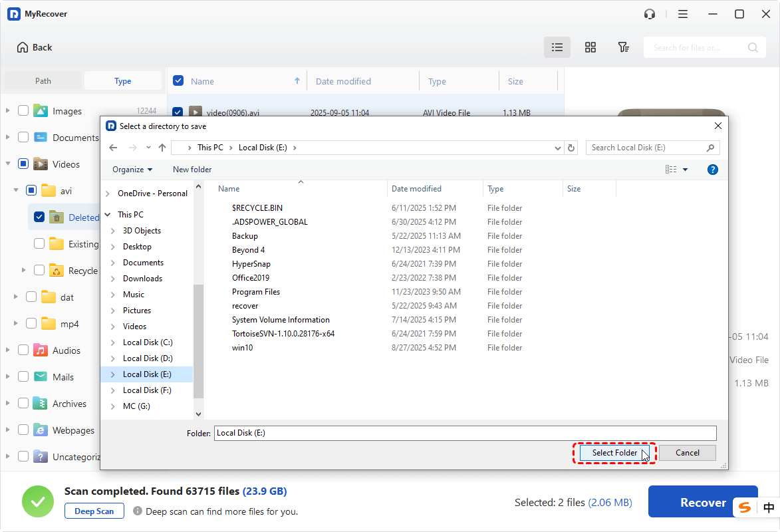Screen dimensions: 780x532
Task: Click the Webpages category icon
Action: point(41,430)
